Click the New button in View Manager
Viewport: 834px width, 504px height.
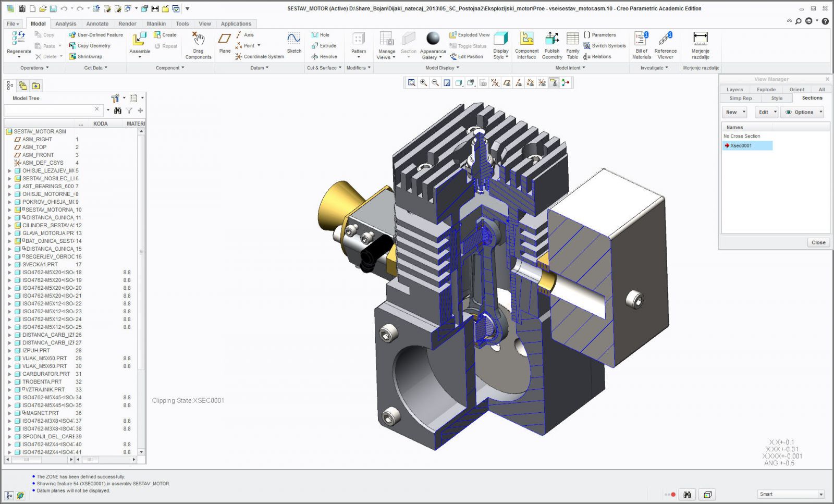(x=732, y=112)
